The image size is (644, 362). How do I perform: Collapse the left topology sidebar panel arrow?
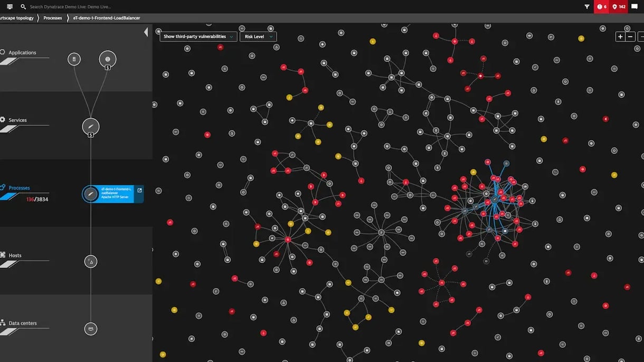pyautogui.click(x=146, y=33)
